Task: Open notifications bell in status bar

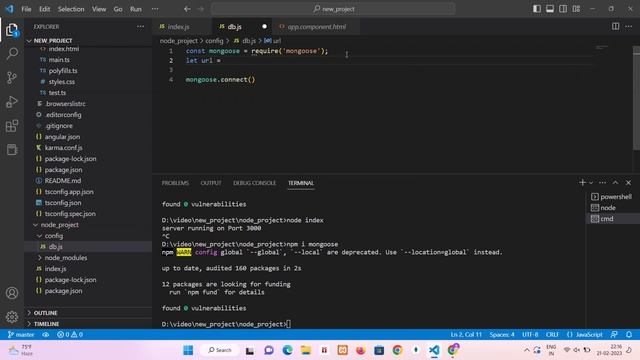Action: 629,335
